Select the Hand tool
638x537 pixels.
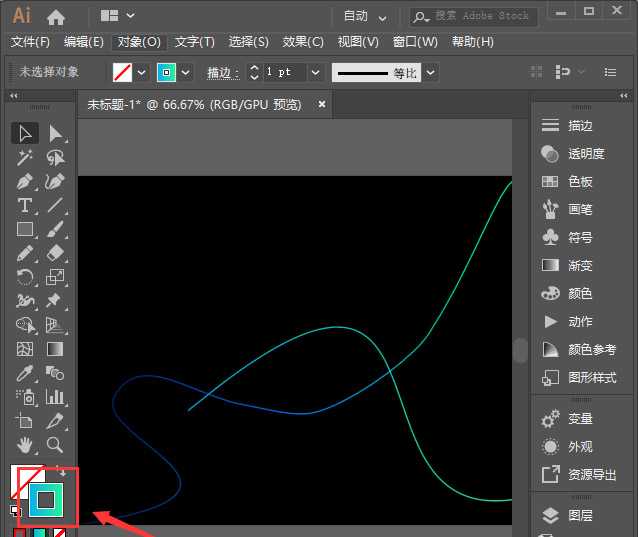coord(26,444)
